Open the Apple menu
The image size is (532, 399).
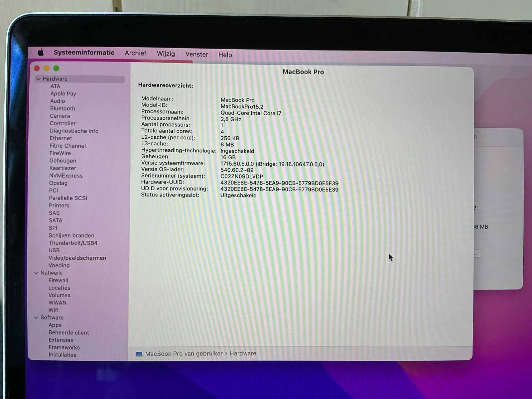41,53
